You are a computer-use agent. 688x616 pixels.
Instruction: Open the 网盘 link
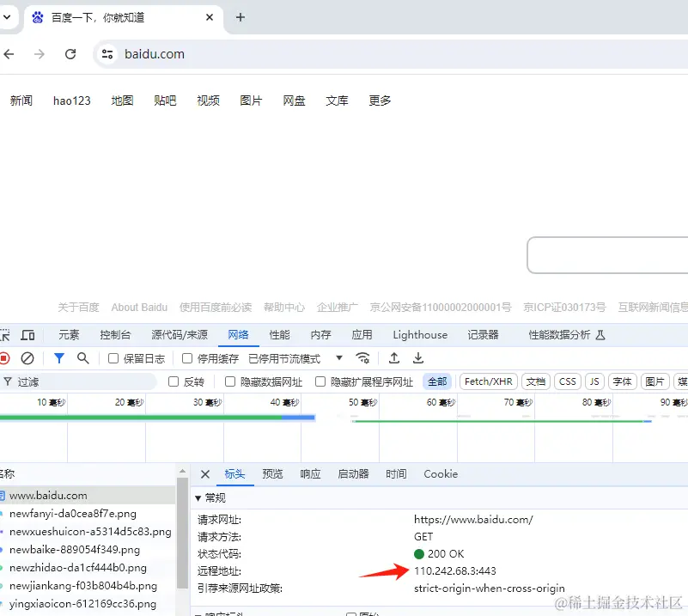click(294, 101)
